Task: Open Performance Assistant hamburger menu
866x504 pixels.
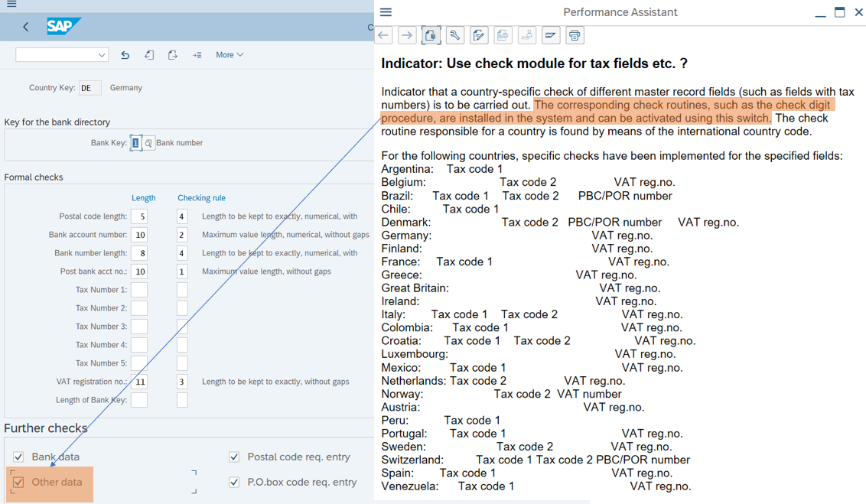Action: pos(386,12)
